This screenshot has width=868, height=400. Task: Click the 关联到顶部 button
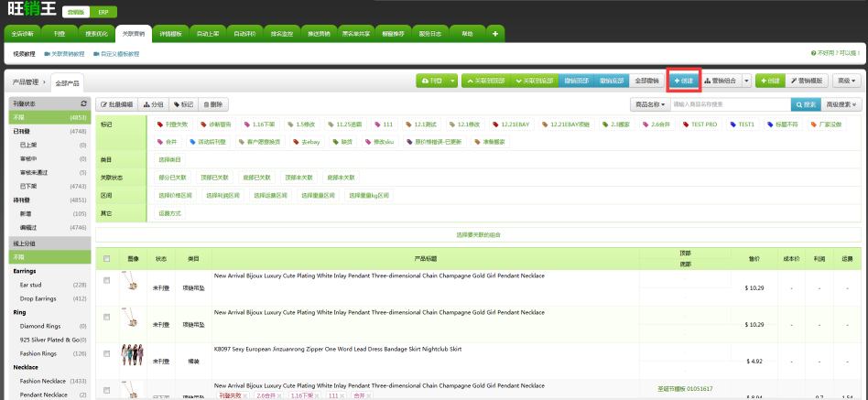(486, 81)
